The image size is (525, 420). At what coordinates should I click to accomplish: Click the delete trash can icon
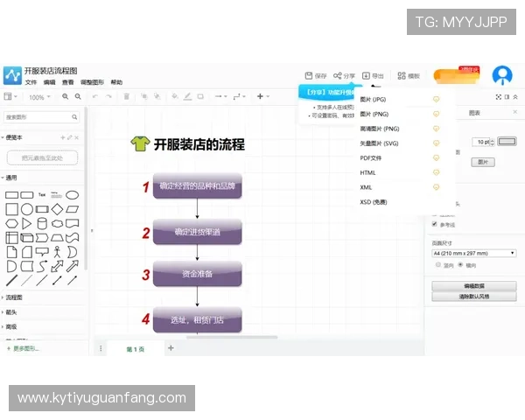[127, 97]
